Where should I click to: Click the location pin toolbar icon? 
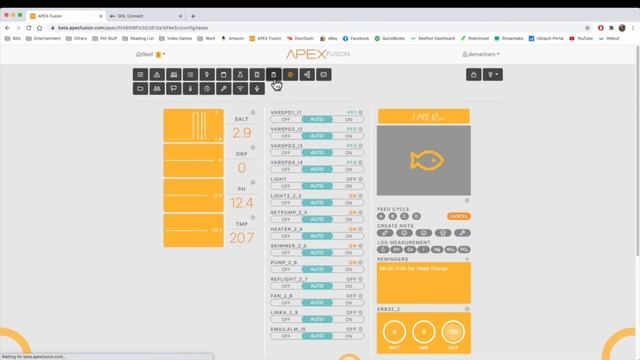click(207, 75)
